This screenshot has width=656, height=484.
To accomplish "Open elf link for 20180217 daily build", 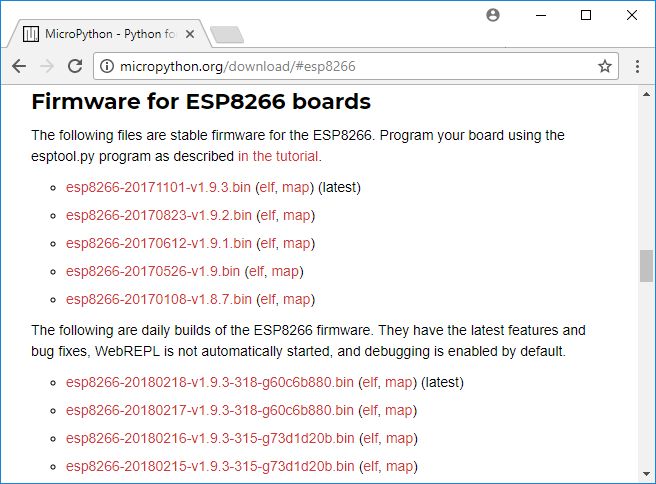I will [x=370, y=410].
